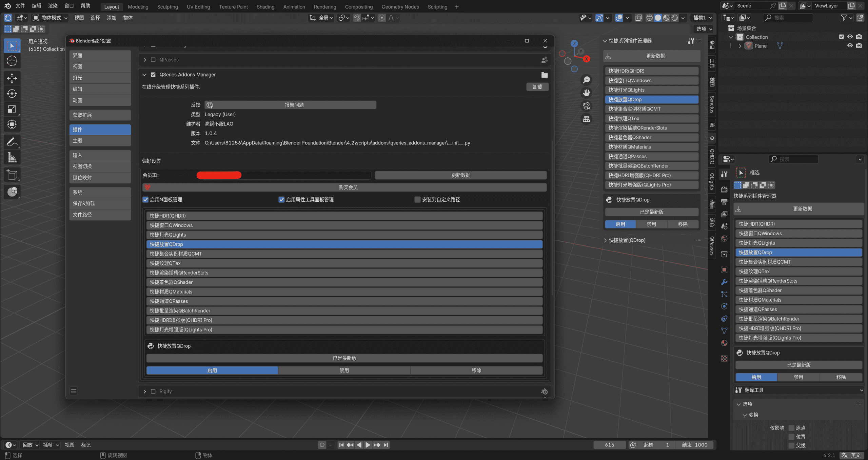Enable the QPasses addon checkbox
This screenshot has width=868, height=460.
(x=153, y=60)
